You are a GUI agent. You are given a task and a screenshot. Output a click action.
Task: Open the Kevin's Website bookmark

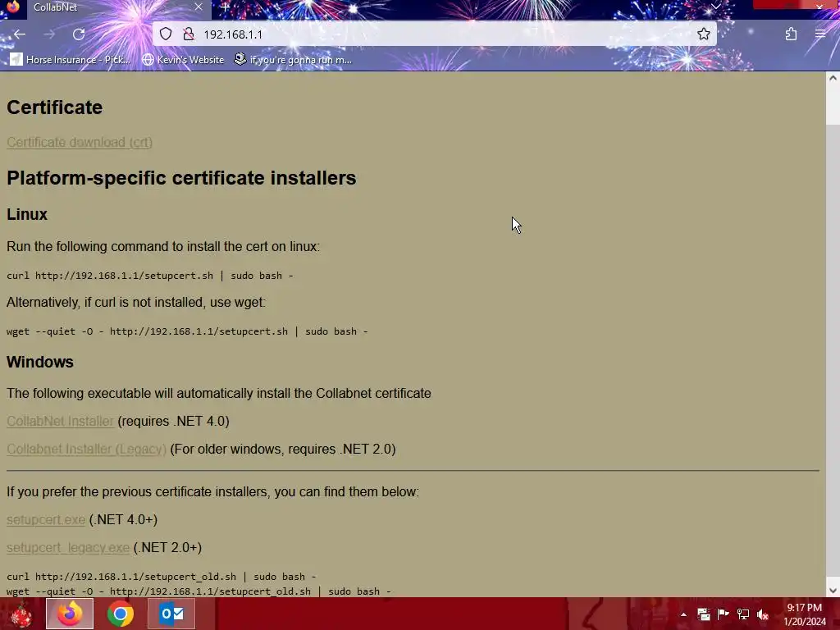[x=183, y=59]
